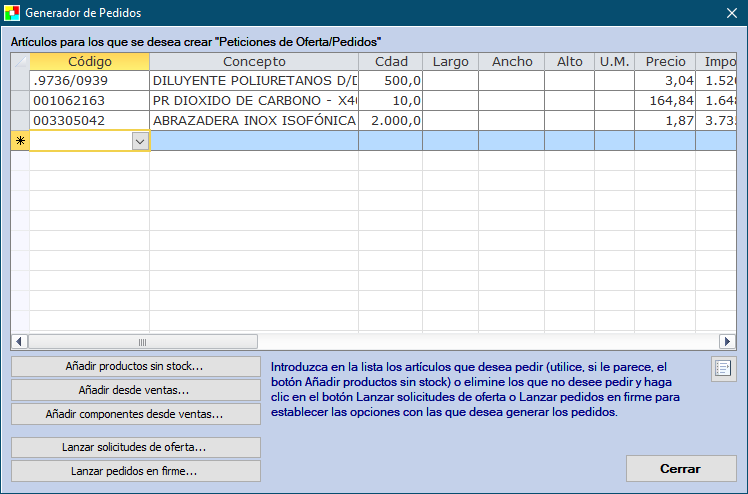This screenshot has height=494, width=748.
Task: Click 'Añadir componentes desde ventas...' button
Action: (135, 413)
